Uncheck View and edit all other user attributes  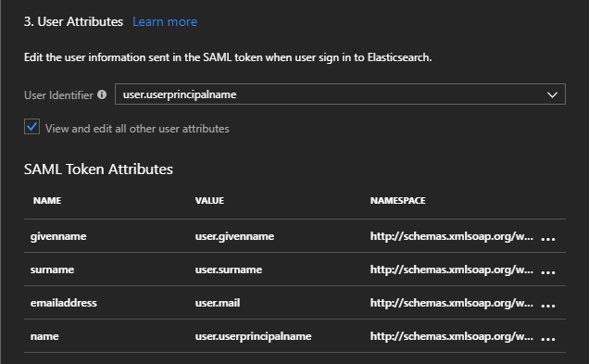click(31, 127)
